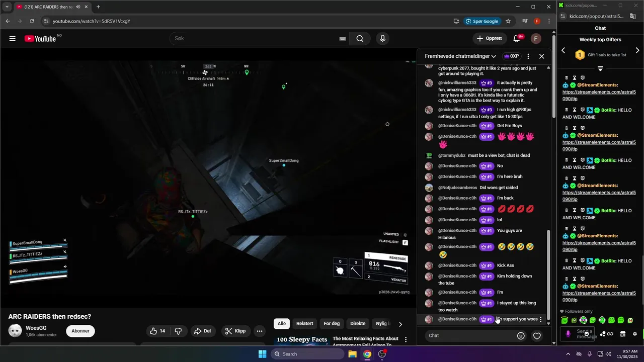Collapse the Kick gifters banner handle
This screenshot has height=362, width=644.
point(600,68)
